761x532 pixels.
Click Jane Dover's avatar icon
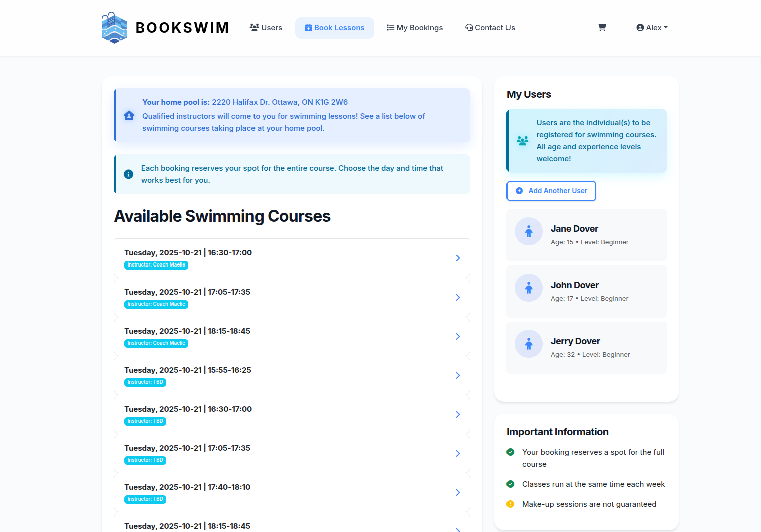[529, 231]
